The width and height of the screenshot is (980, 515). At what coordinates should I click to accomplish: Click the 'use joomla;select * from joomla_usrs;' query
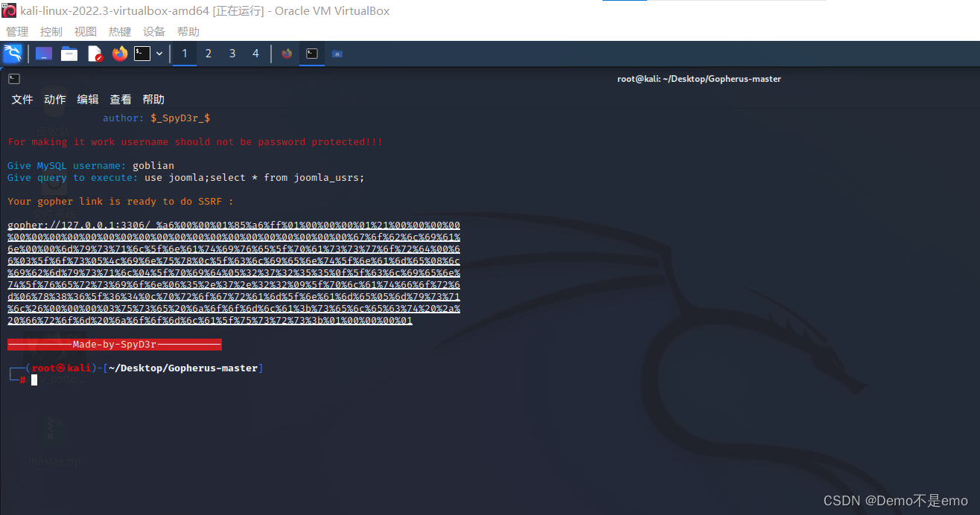coord(255,178)
